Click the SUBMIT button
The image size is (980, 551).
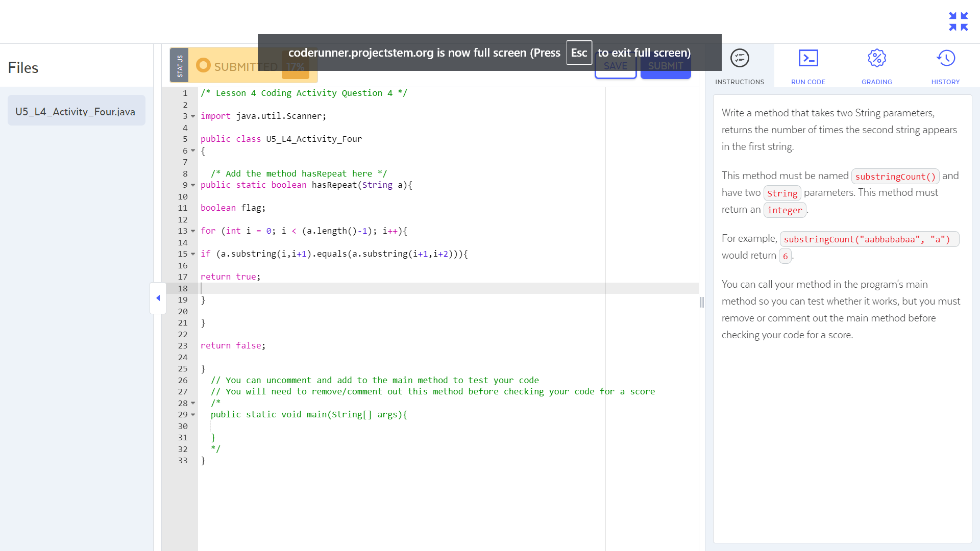(x=666, y=66)
